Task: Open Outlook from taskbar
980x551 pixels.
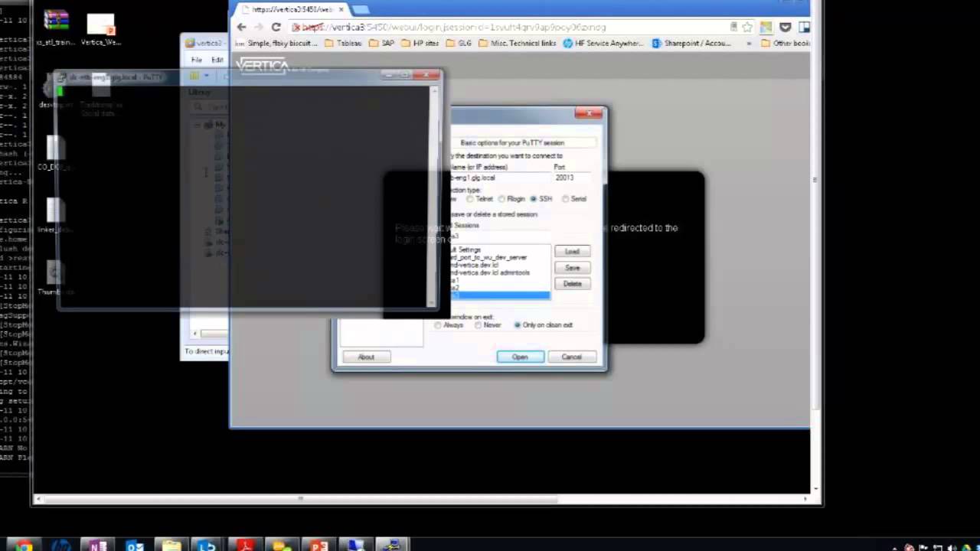Action: tap(134, 546)
